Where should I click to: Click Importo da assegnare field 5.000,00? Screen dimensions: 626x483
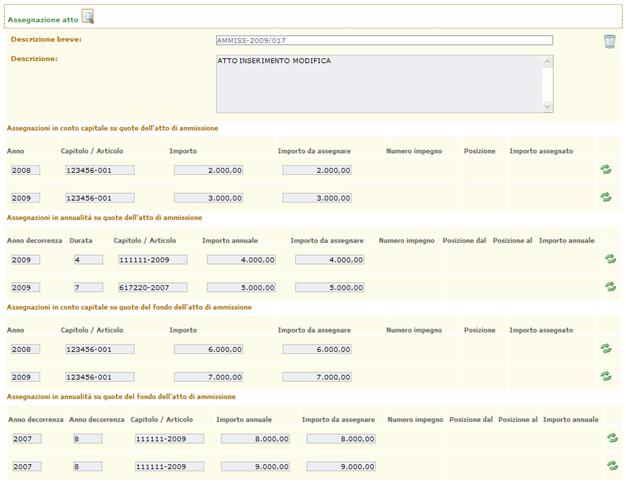(x=330, y=287)
